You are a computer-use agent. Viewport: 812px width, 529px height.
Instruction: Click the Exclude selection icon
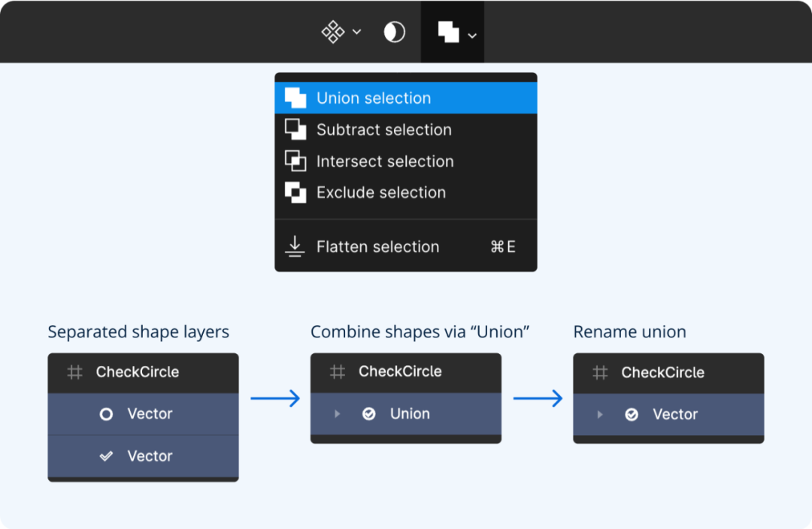295,192
